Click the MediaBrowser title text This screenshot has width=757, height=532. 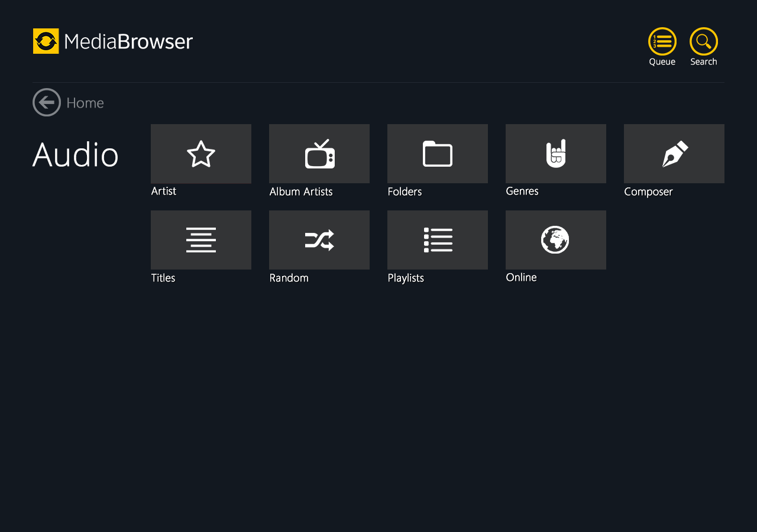128,41
